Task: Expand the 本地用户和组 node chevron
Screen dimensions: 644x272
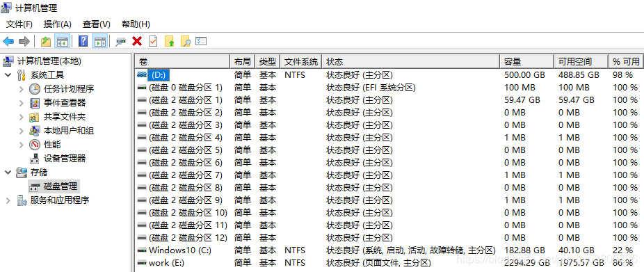Action: point(22,131)
